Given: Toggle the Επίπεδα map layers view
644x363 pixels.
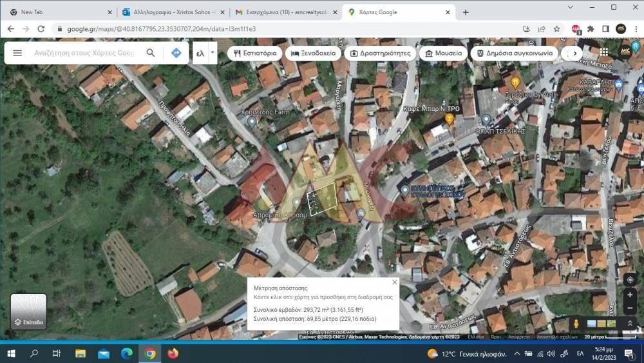Looking at the screenshot, I should [28, 311].
